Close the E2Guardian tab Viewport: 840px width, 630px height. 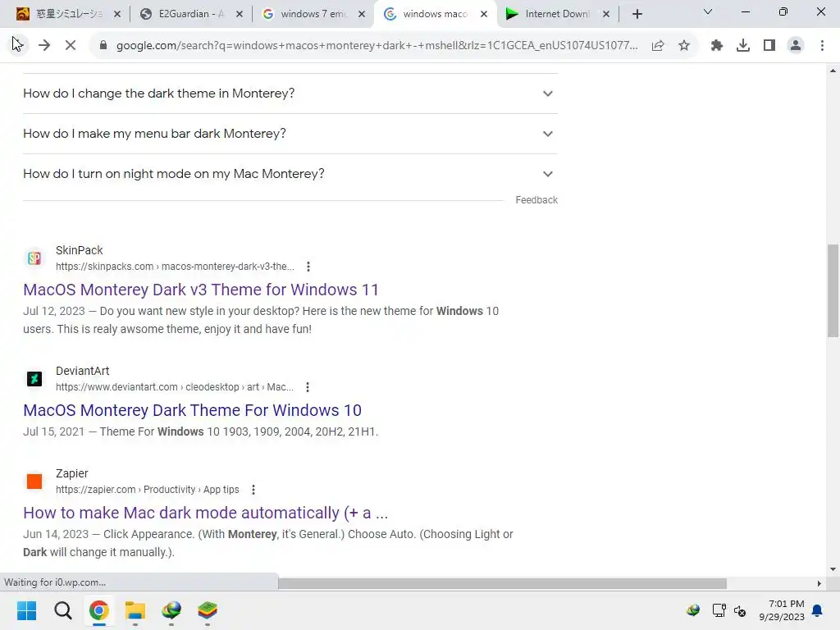coord(240,14)
